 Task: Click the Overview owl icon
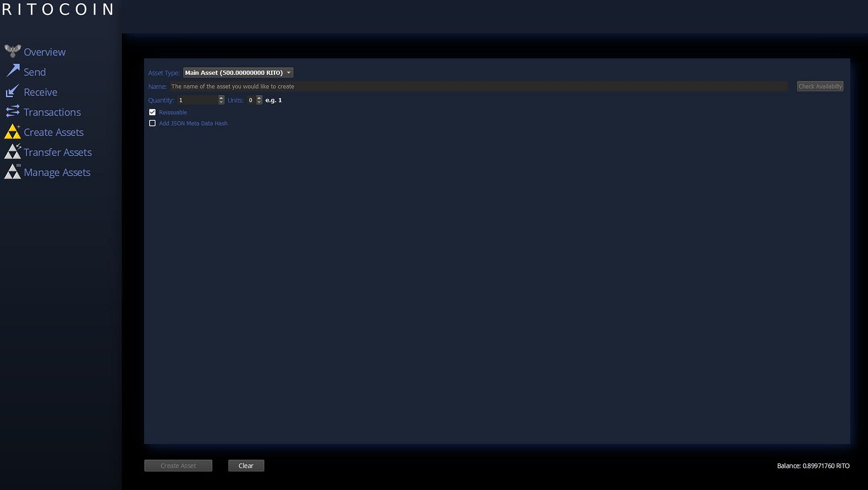12,51
